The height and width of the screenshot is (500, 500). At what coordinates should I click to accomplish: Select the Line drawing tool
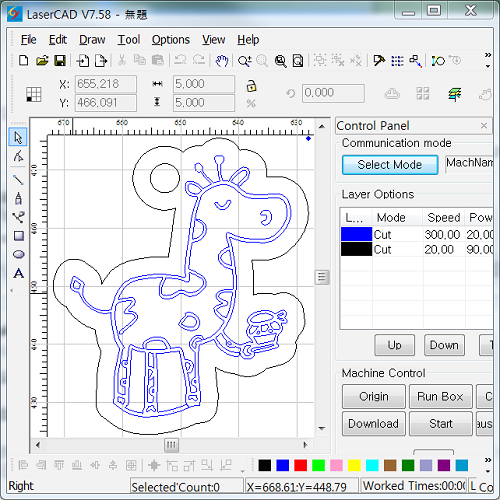(x=18, y=179)
